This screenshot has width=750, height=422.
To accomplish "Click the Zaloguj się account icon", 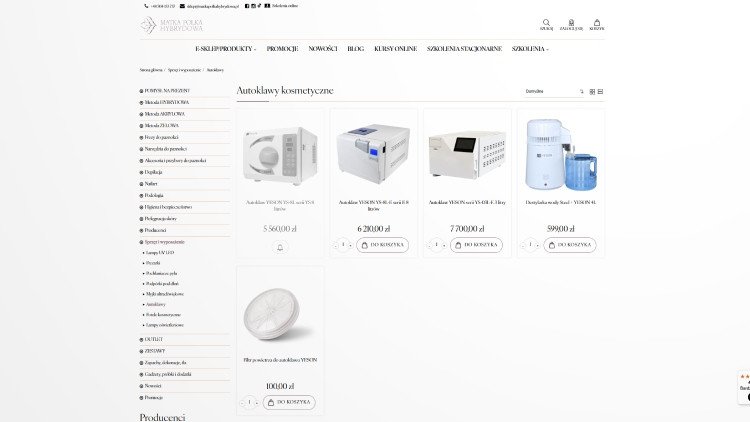I will coord(571,22).
